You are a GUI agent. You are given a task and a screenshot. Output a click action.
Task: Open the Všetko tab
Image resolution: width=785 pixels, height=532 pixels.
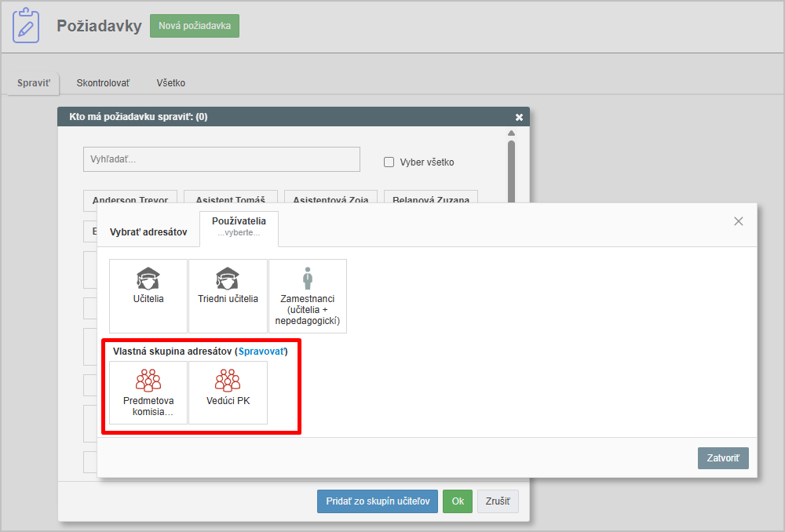[x=171, y=82]
